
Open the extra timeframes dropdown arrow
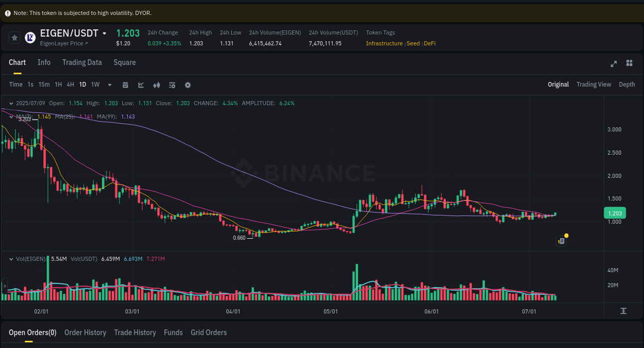[x=109, y=85]
